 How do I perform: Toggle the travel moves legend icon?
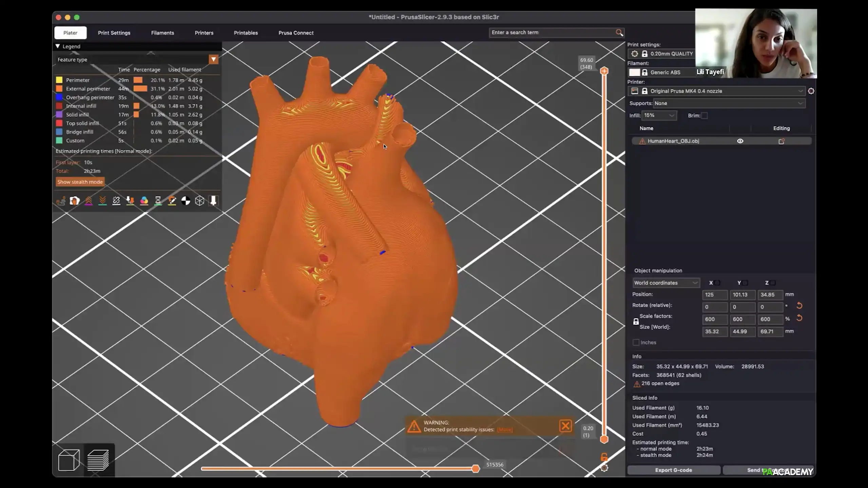pos(61,201)
